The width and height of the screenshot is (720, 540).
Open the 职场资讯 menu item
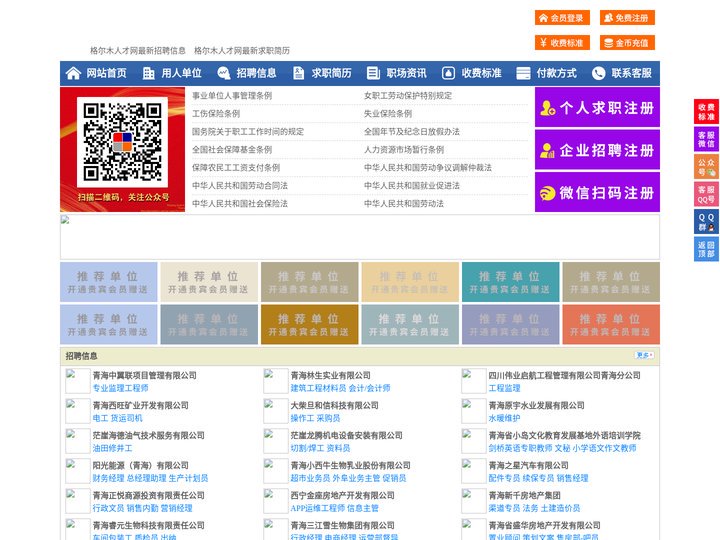coord(406,73)
